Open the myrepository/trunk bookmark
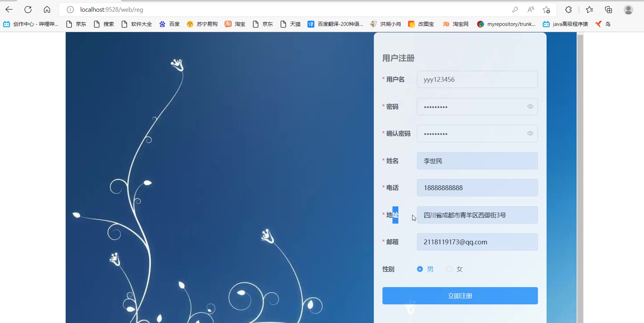 click(x=506, y=24)
